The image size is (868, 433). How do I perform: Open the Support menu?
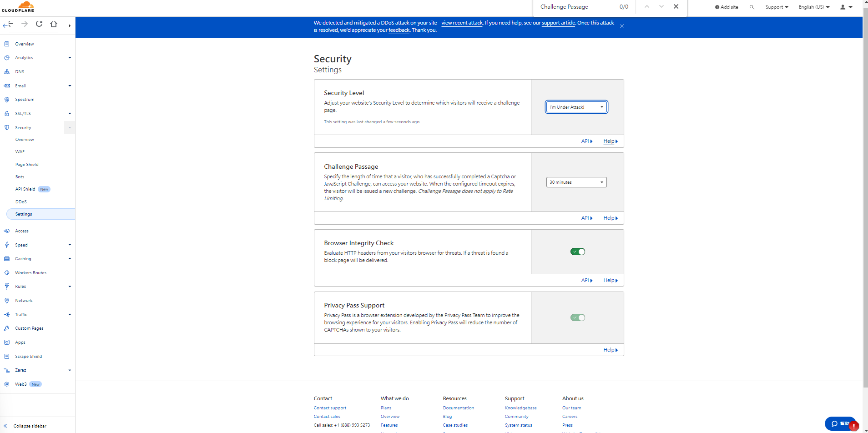[x=777, y=7]
